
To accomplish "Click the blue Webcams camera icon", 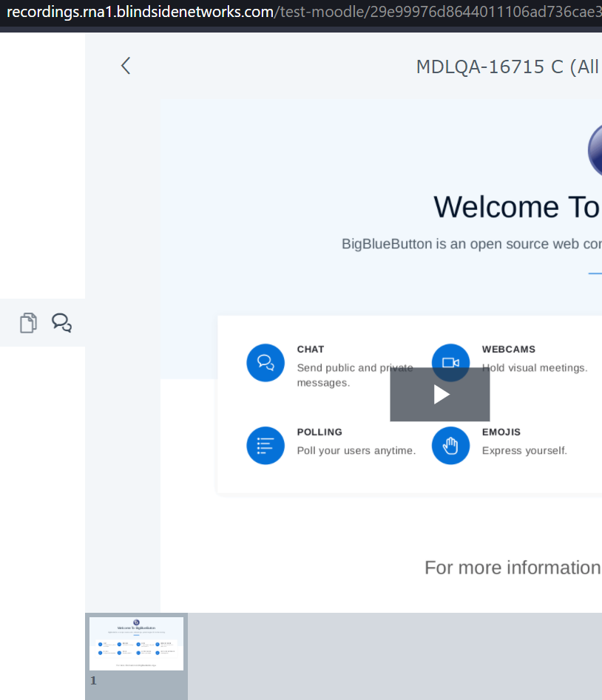I will click(x=450, y=362).
